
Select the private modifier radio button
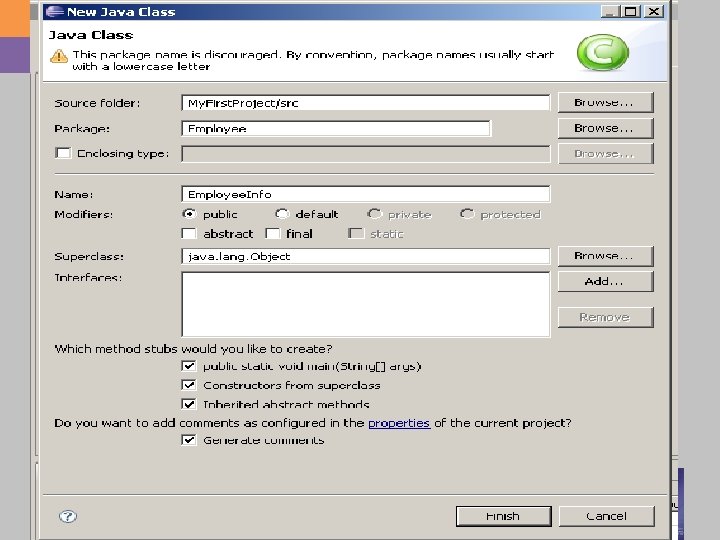click(x=375, y=214)
